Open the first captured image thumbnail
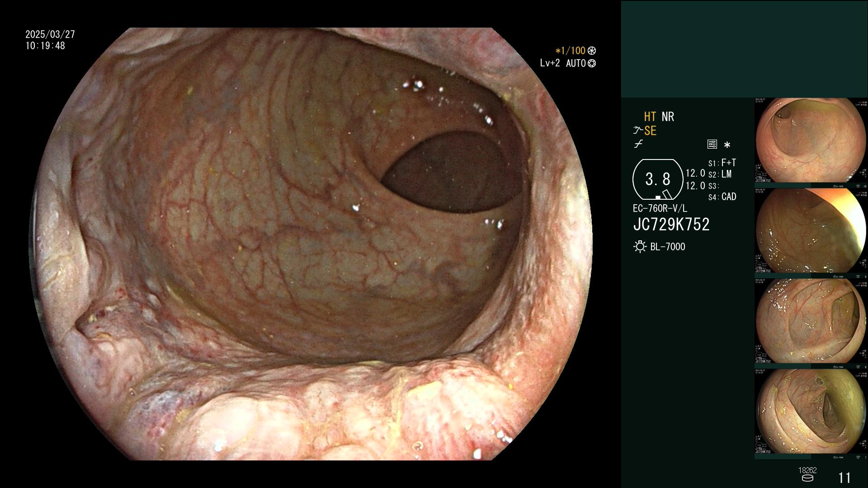The height and width of the screenshot is (488, 868). point(811,140)
